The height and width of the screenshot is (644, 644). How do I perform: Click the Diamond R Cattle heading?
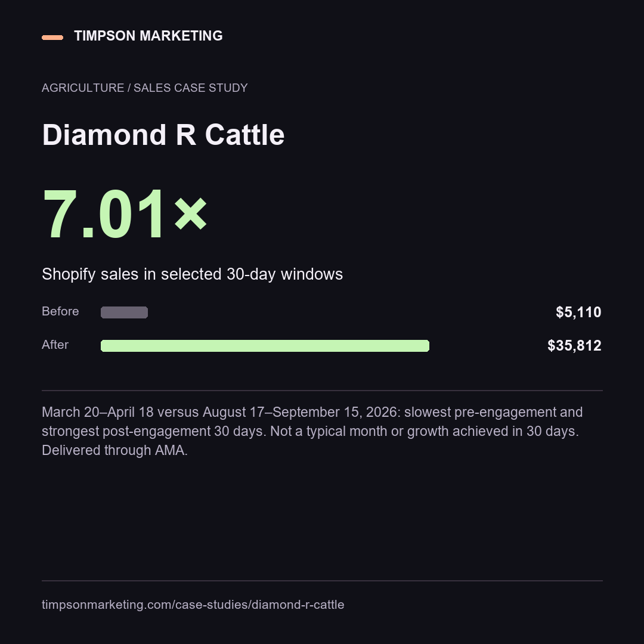[163, 135]
